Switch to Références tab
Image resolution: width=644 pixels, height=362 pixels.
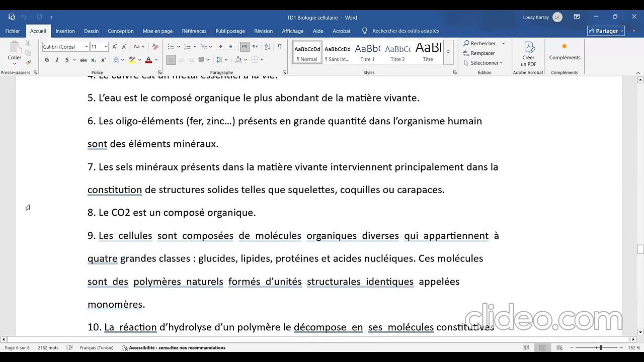point(194,31)
